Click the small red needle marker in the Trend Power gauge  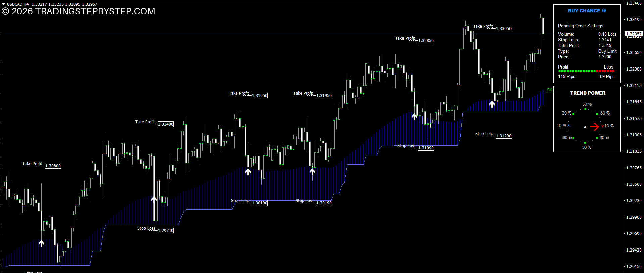pos(602,126)
